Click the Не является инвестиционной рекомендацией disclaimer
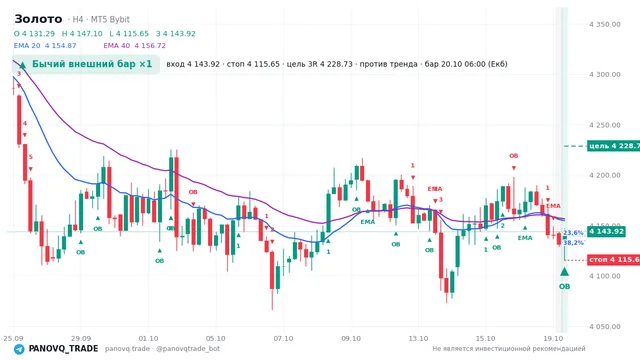640x360 pixels. 509,349
